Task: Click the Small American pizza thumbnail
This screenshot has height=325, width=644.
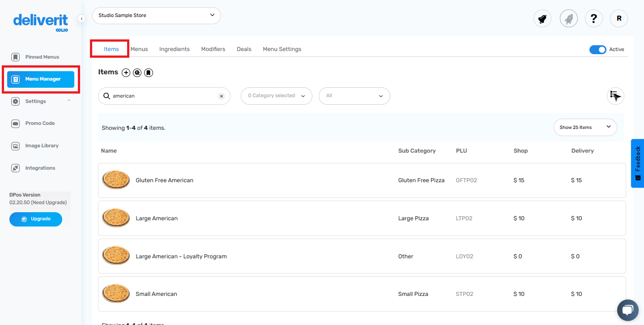Action: (116, 294)
